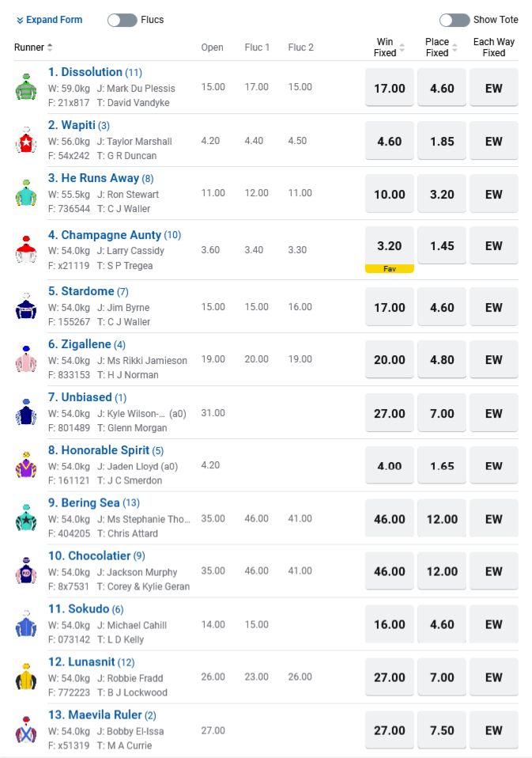The height and width of the screenshot is (758, 532).
Task: Click Zigallene's pink jockey silk icon
Action: point(26,360)
